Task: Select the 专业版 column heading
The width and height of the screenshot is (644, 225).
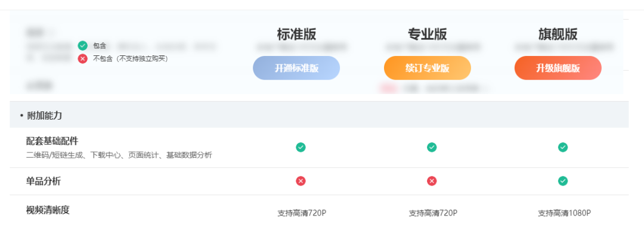Action: 427,35
